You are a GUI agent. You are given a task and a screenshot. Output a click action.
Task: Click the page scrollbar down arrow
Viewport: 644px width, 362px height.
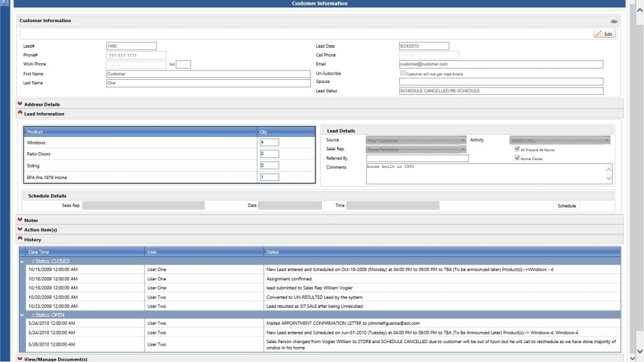point(640,351)
